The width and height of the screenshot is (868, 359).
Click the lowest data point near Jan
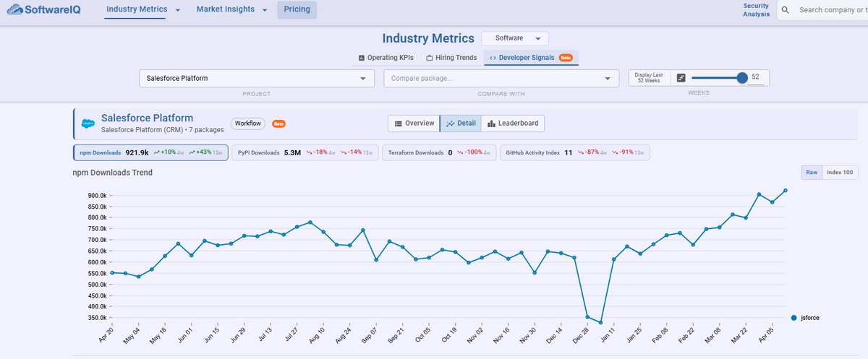(x=600, y=323)
